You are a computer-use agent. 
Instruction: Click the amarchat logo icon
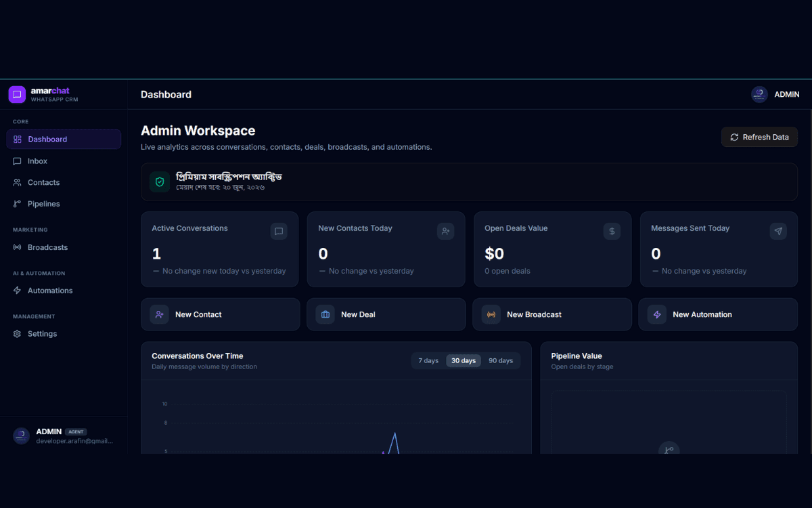tap(17, 95)
